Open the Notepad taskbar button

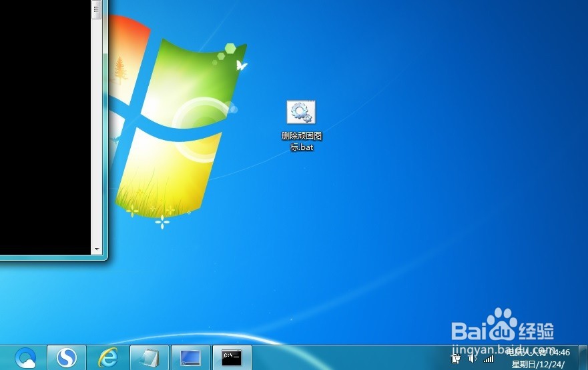[150, 357]
